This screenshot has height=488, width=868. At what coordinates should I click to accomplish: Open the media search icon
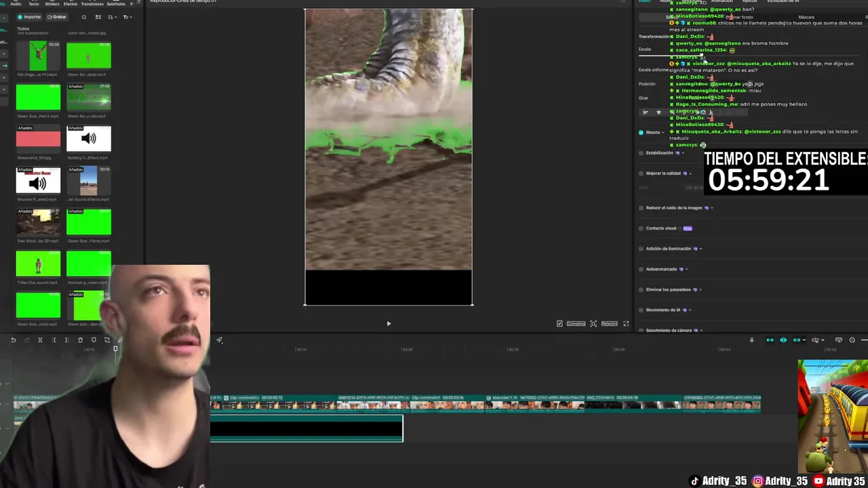point(84,17)
